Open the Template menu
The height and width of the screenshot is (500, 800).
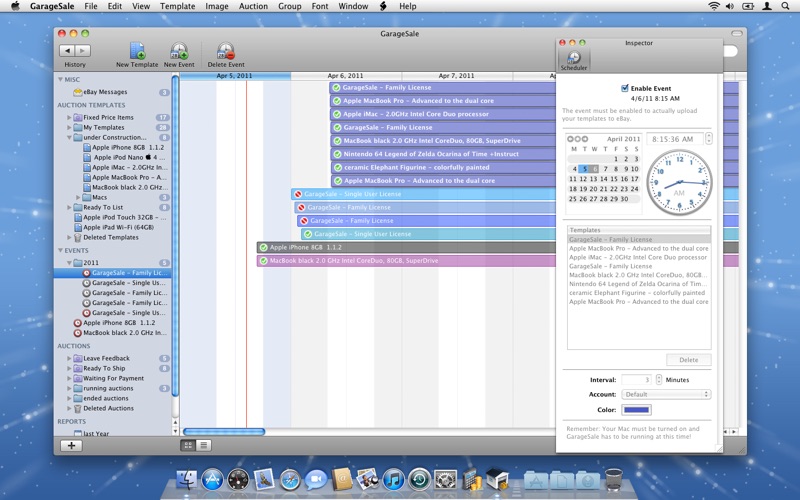coord(178,6)
